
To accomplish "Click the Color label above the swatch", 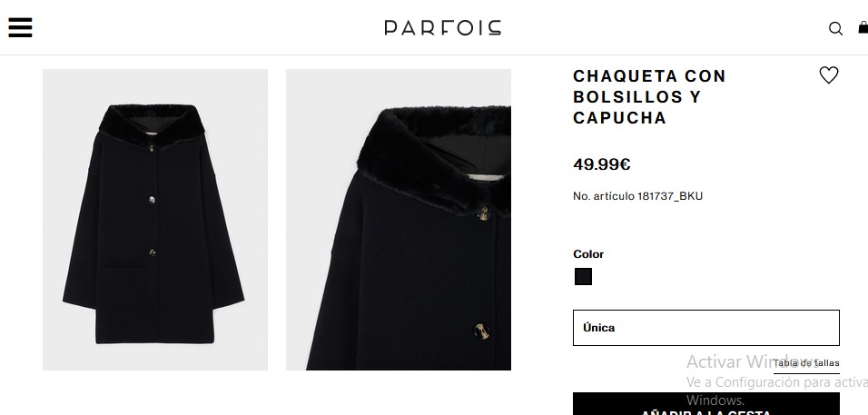I will 588,254.
